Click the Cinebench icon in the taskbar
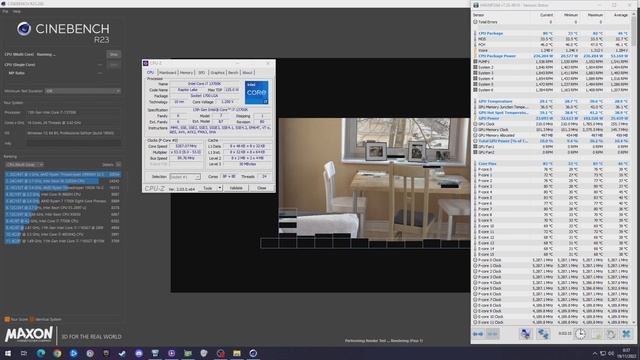 253,353
